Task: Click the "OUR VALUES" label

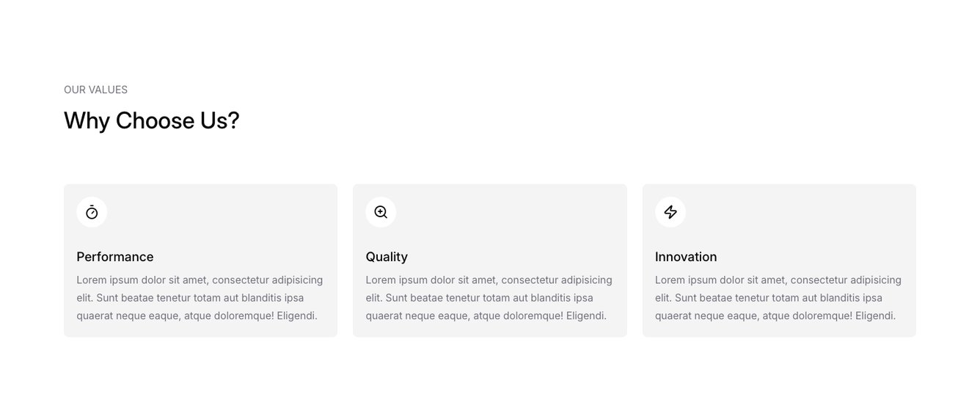Action: pos(95,90)
